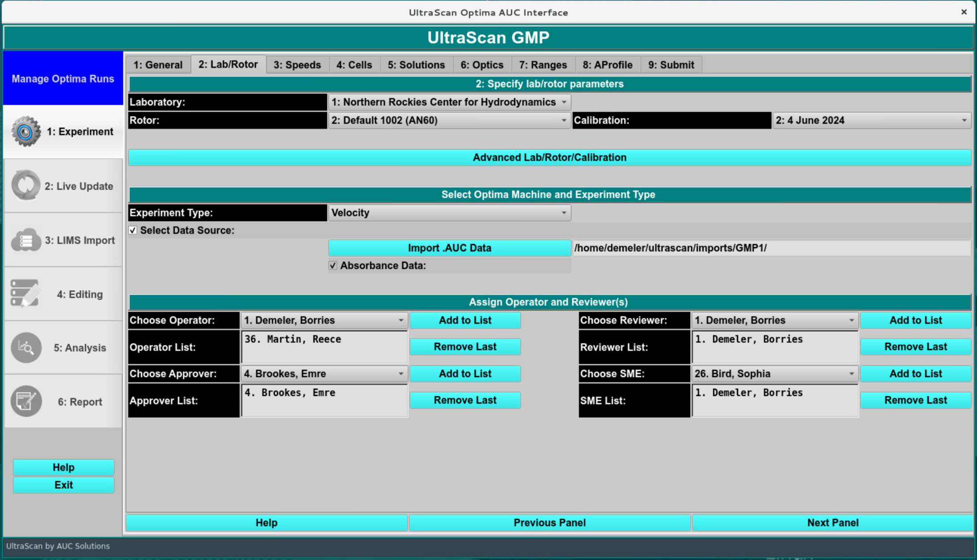Toggle Select Data Source checkbox

coord(133,230)
